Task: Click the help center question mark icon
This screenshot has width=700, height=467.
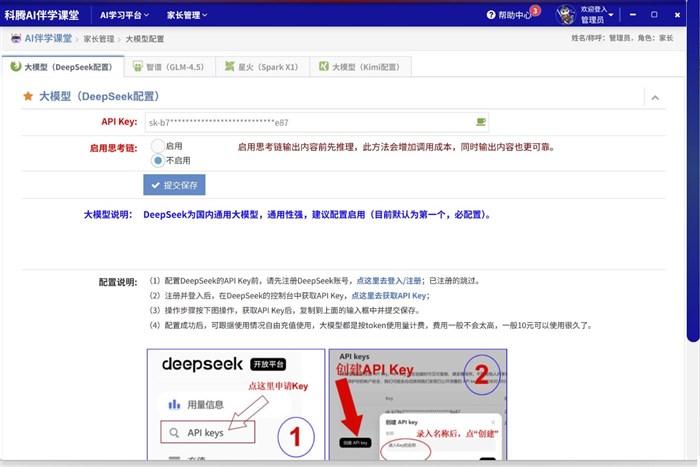Action: [491, 15]
